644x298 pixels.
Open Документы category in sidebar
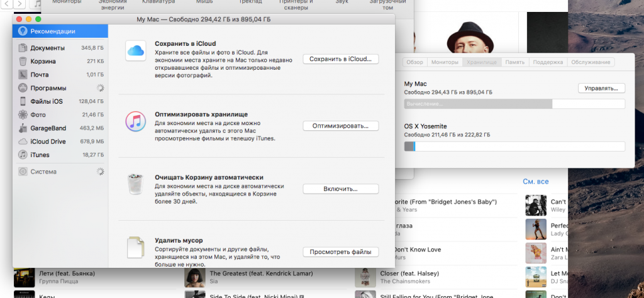tap(60, 48)
